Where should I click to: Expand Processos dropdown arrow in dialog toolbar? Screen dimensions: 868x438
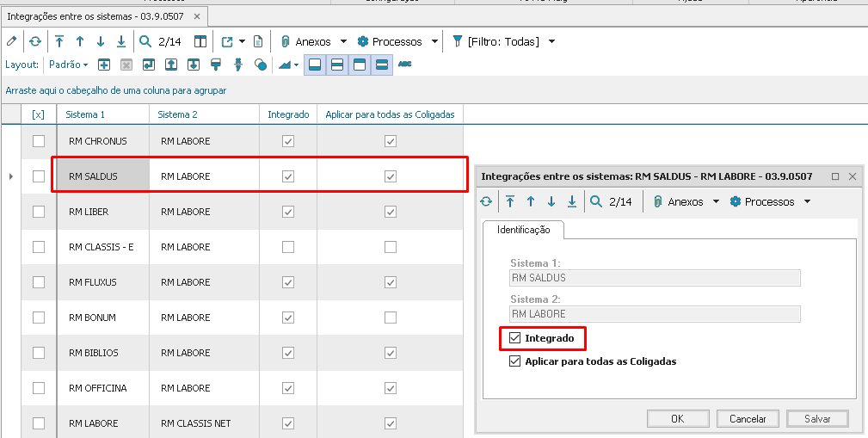tap(807, 201)
